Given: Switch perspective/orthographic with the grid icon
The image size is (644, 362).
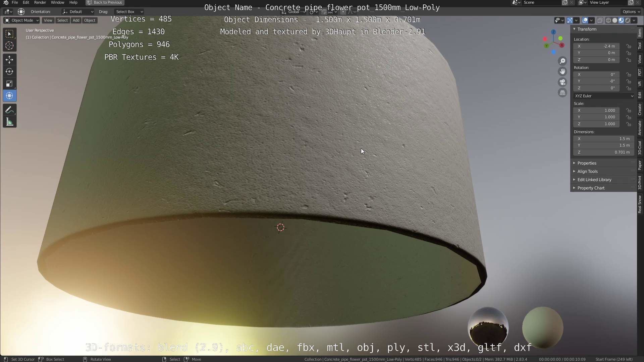Looking at the screenshot, I should 562,93.
